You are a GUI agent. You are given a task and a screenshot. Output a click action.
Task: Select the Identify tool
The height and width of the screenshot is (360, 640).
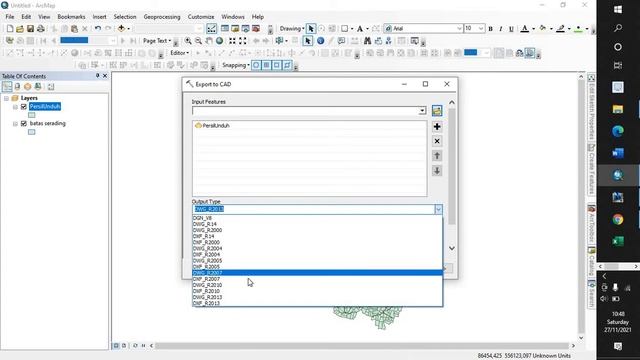(x=321, y=41)
